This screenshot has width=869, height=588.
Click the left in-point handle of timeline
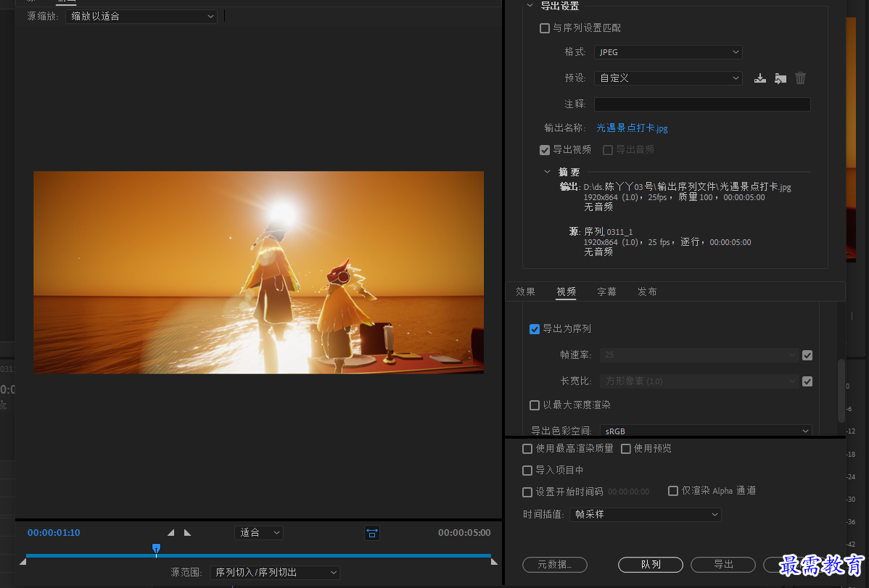coord(22,562)
